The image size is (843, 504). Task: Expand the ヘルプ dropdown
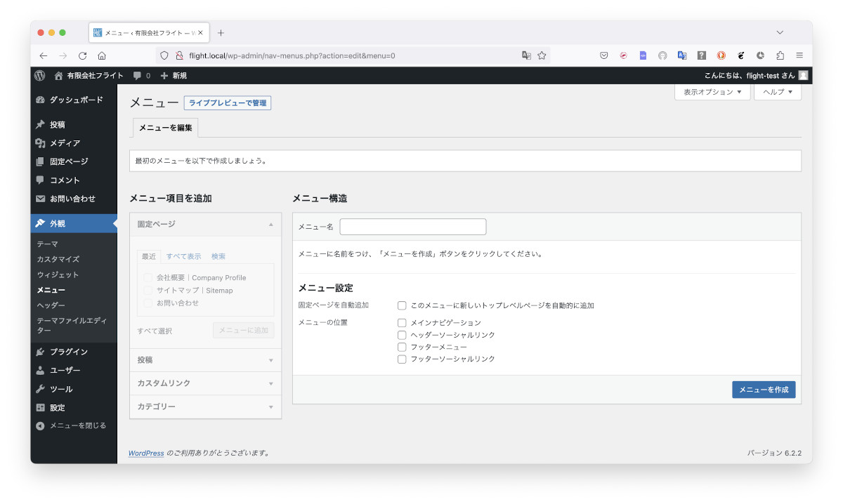click(778, 92)
